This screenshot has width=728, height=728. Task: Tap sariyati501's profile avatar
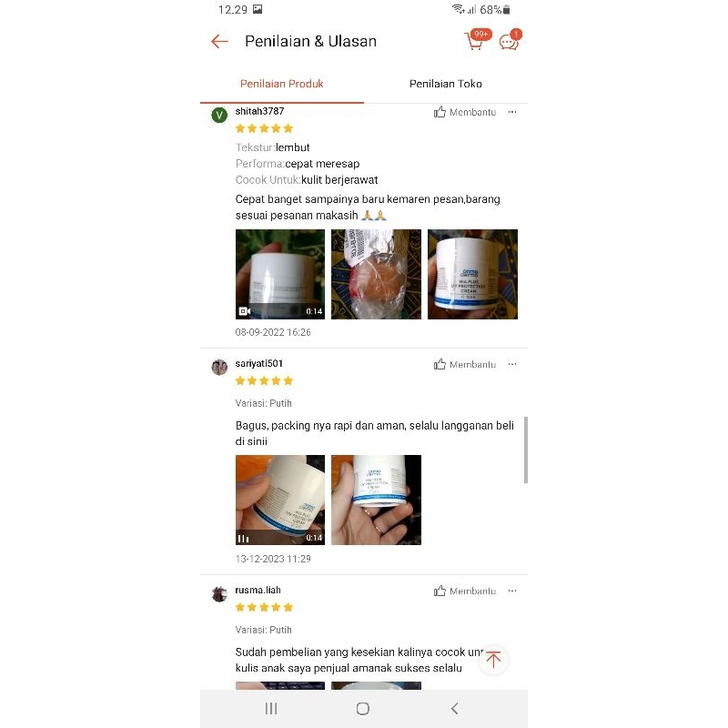[219, 367]
